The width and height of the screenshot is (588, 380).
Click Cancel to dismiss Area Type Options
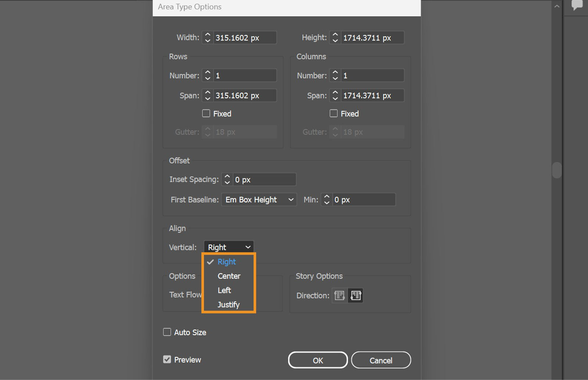(381, 360)
